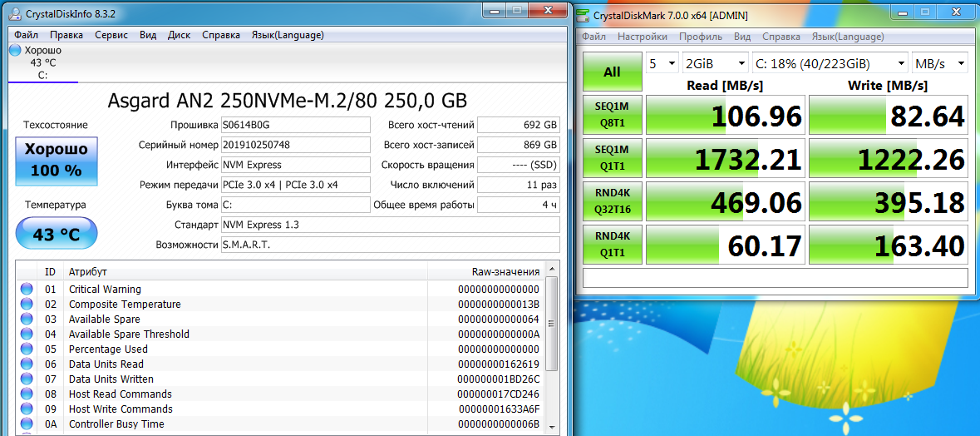Run the RND4K Q1T1 test
This screenshot has height=436, width=980.
pyautogui.click(x=613, y=245)
